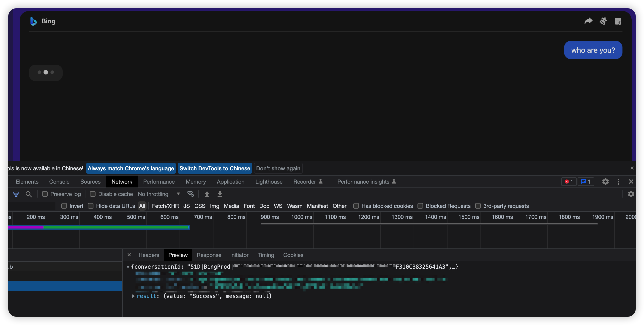Dismiss notification with Don't show again
The image size is (644, 325).
pos(278,168)
